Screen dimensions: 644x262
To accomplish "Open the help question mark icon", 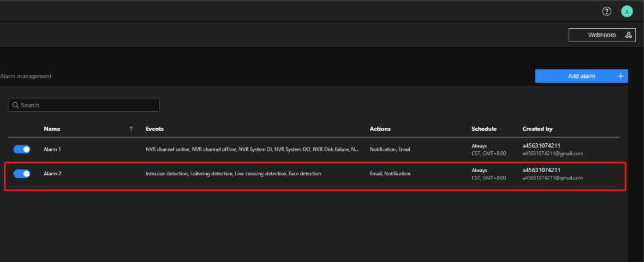I will pos(607,11).
